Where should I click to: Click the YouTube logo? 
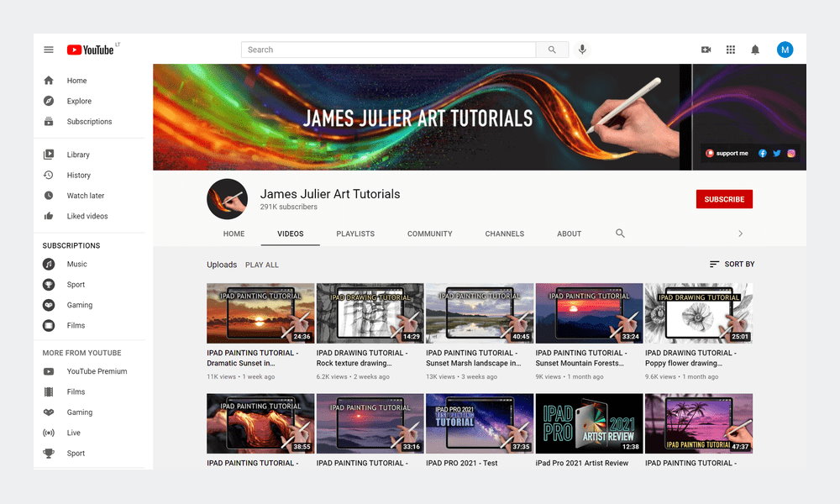90,50
